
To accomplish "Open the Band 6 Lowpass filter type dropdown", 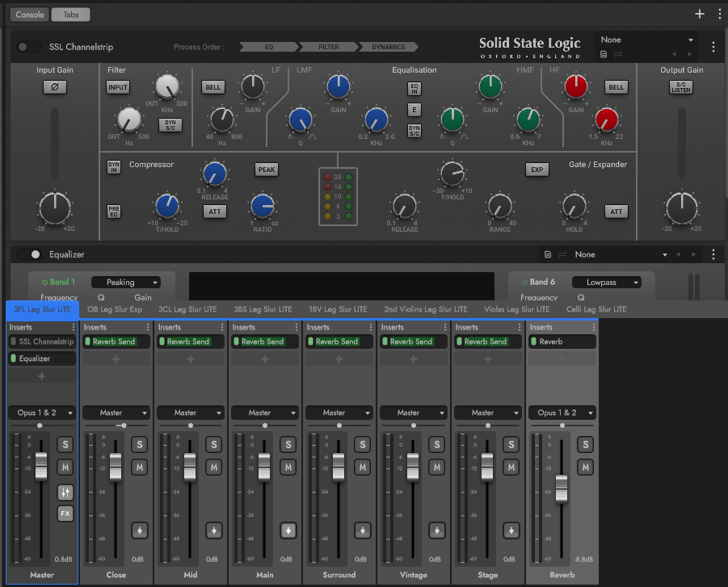I will (x=606, y=283).
